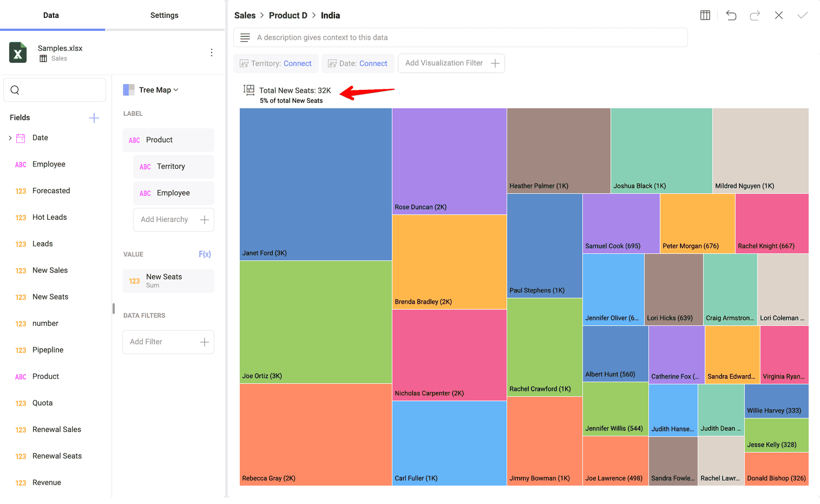Open the Tree Map visualization dropdown
The image size is (820, 504).
tap(151, 90)
